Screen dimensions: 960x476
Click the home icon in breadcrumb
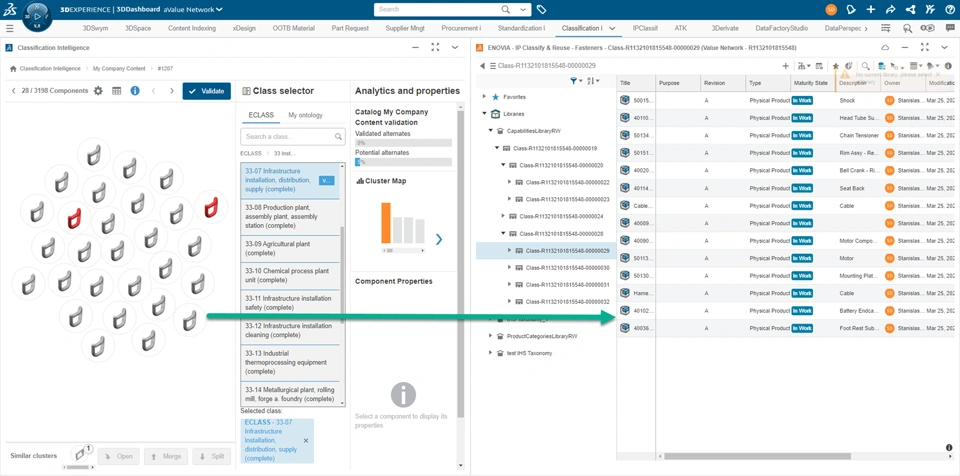12,69
